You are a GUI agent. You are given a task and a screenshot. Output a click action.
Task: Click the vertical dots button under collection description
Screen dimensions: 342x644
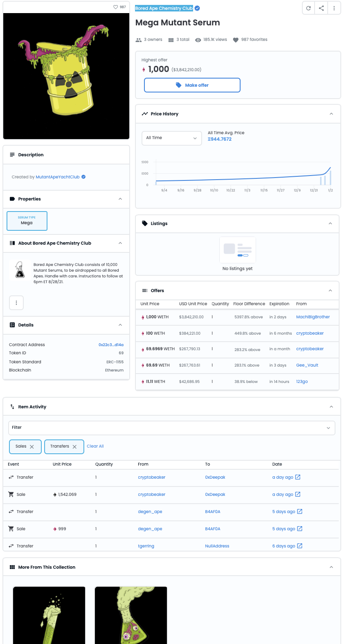tap(16, 303)
